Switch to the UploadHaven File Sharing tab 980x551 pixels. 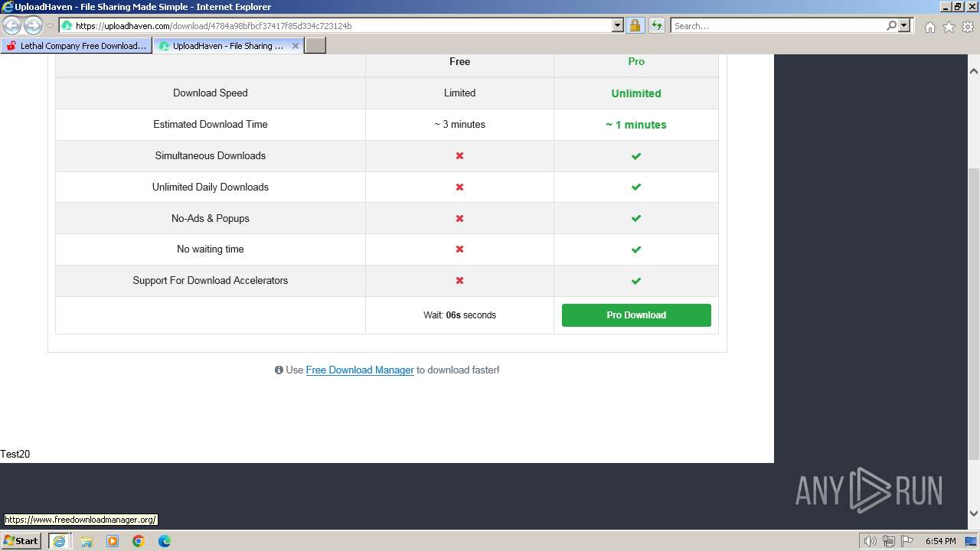tap(222, 46)
